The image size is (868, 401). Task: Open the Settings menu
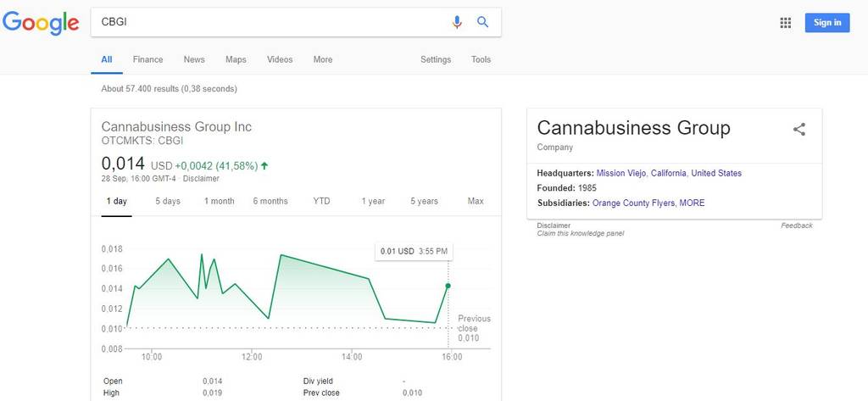[436, 59]
